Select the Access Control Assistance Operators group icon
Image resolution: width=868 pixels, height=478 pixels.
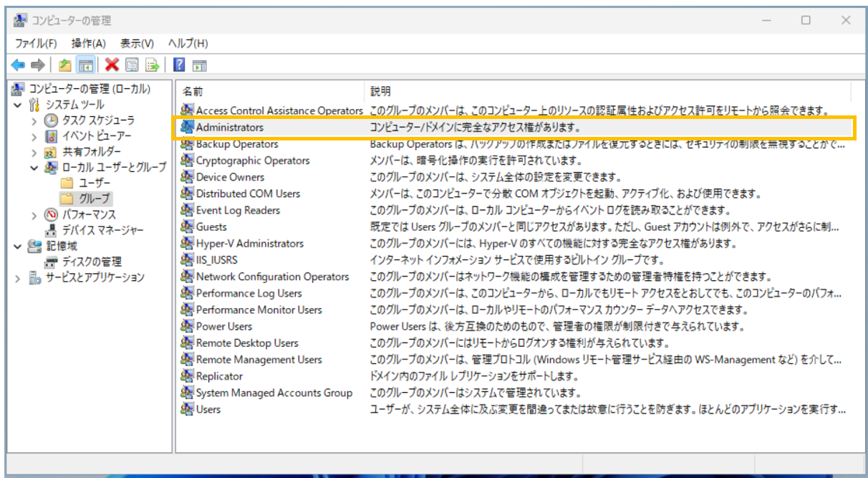coord(187,110)
